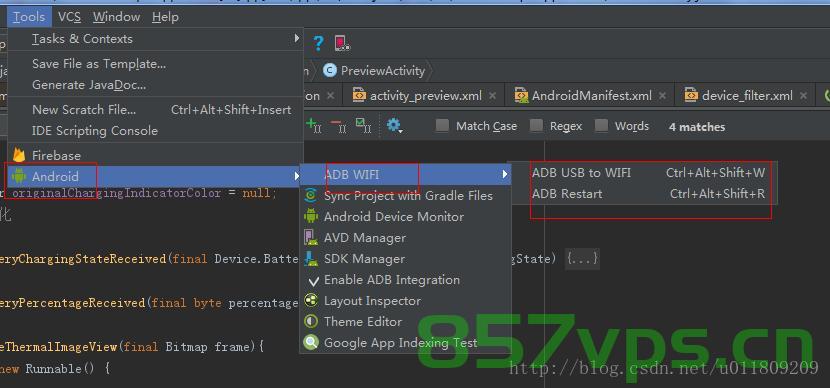
Task: Click the Android Device Monitor icon
Action: [311, 216]
